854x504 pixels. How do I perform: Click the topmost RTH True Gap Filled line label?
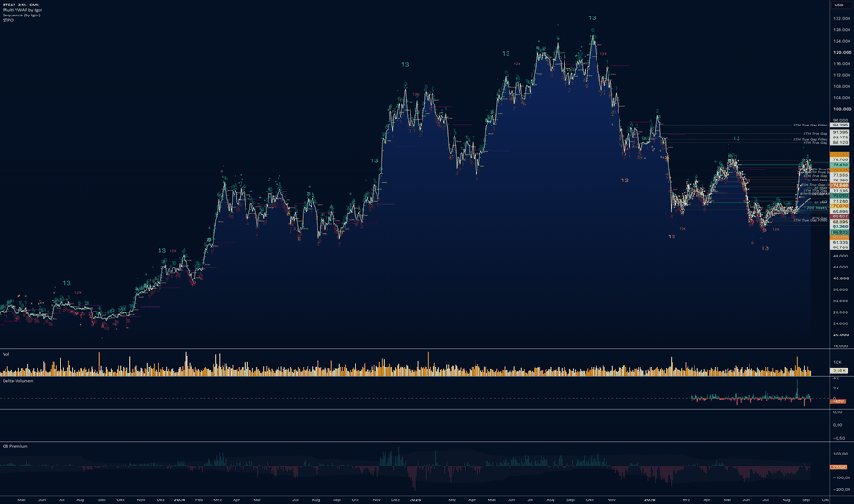pyautogui.click(x=810, y=126)
